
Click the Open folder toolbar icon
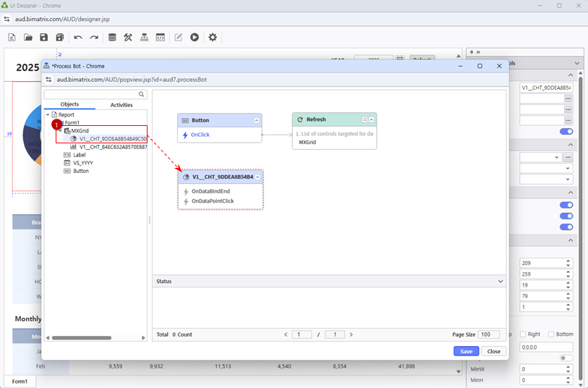click(x=28, y=38)
